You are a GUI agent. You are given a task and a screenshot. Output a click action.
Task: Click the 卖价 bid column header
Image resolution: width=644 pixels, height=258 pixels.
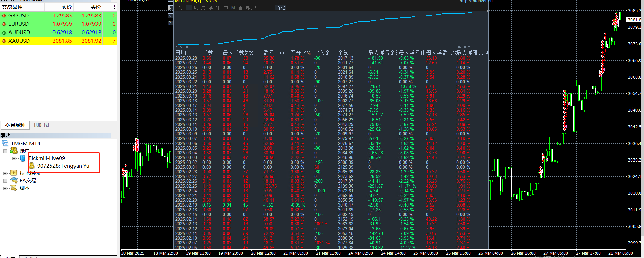[59, 7]
